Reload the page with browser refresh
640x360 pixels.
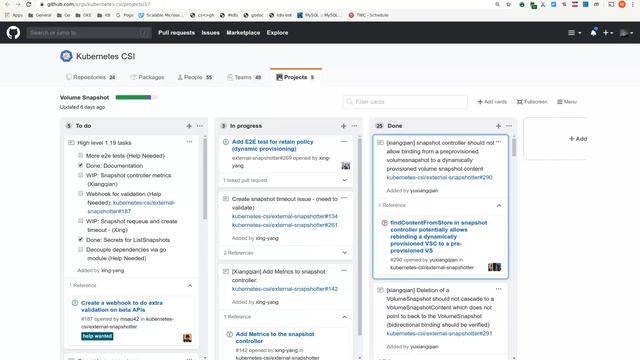click(x=29, y=4)
